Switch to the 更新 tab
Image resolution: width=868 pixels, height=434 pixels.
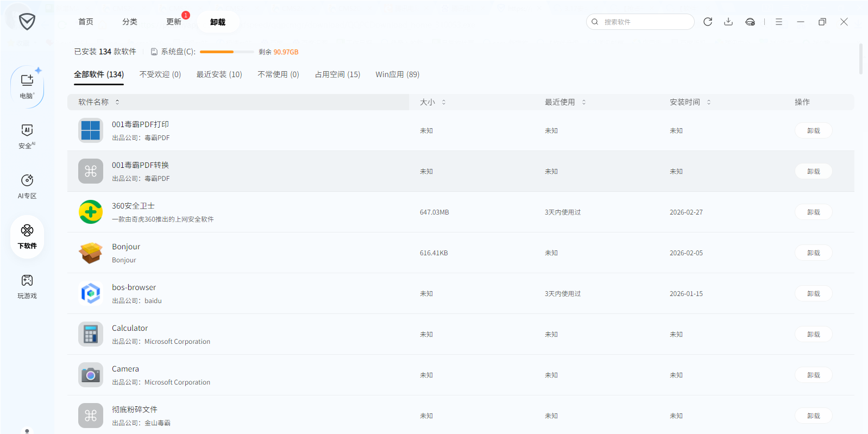174,22
